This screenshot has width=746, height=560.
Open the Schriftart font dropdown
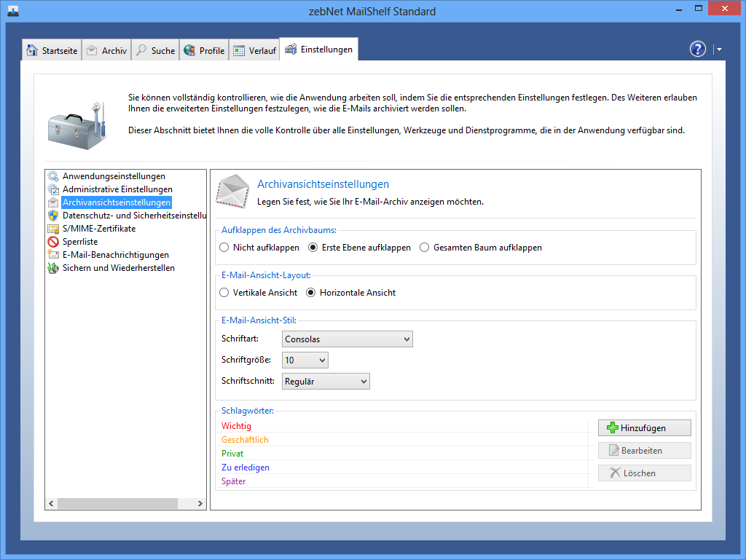(347, 339)
